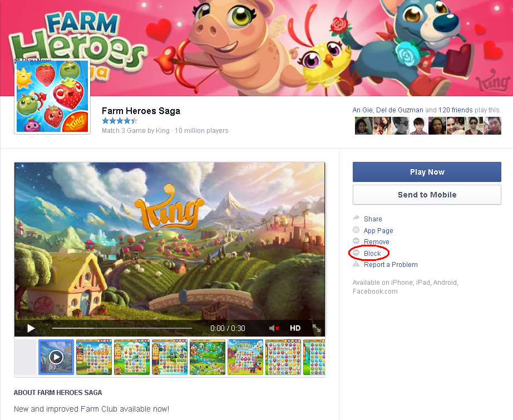Click the friend photo with sunglasses
This screenshot has height=420, width=513.
474,126
